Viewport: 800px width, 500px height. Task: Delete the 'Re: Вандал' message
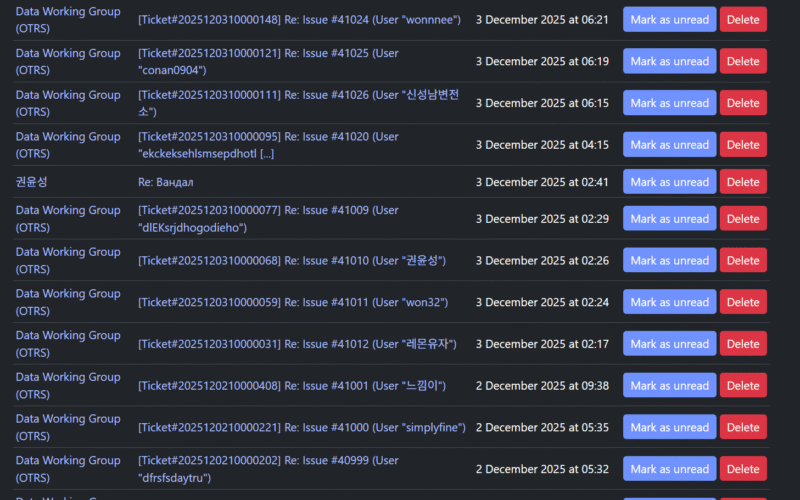click(743, 182)
